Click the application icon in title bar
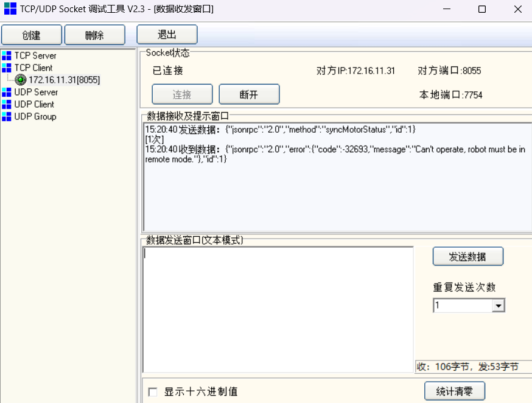Screen dimensions: 532x403 pyautogui.click(x=10, y=9)
